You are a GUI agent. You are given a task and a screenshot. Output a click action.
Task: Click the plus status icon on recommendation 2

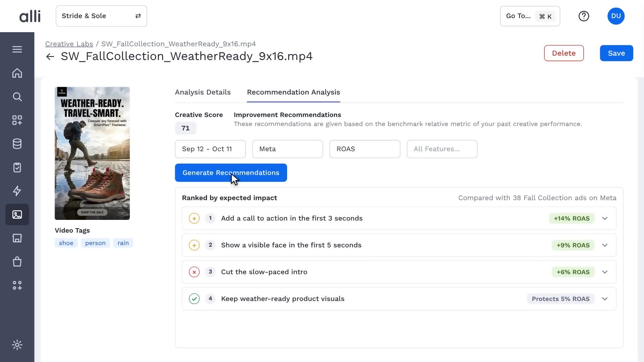tap(194, 245)
